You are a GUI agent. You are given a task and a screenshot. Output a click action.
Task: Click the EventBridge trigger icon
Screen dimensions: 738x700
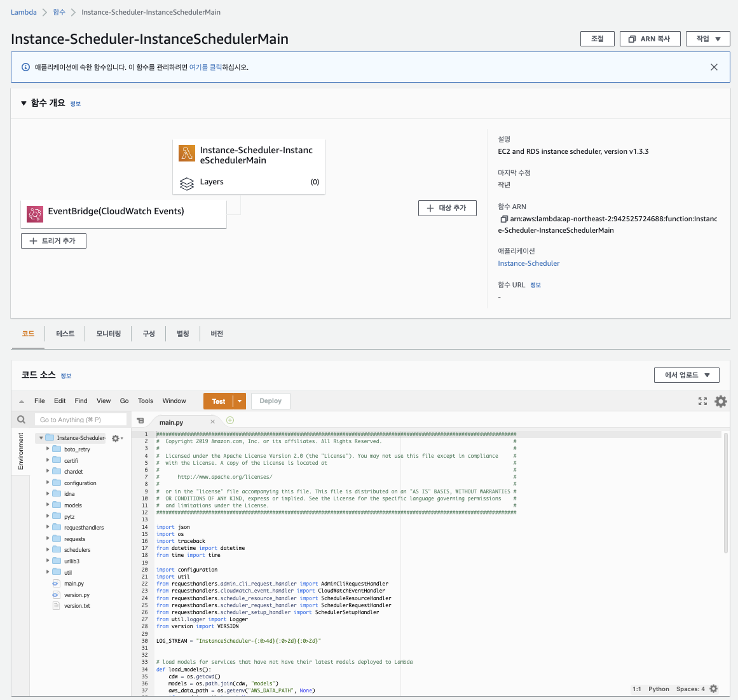click(35, 214)
